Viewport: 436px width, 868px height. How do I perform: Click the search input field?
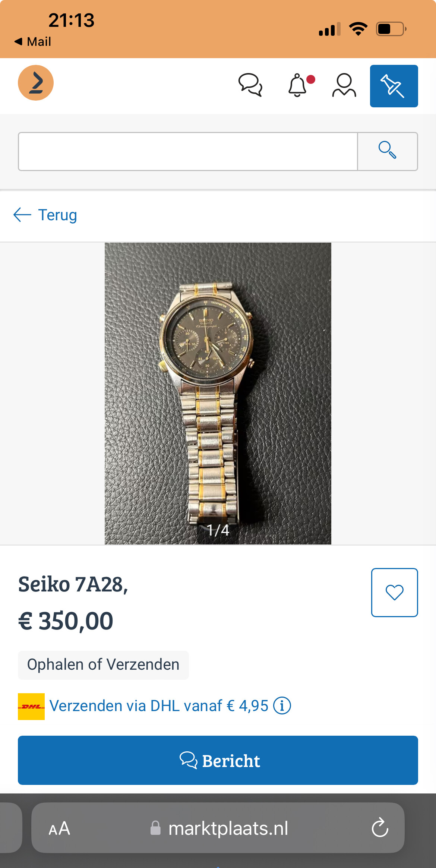(x=188, y=151)
